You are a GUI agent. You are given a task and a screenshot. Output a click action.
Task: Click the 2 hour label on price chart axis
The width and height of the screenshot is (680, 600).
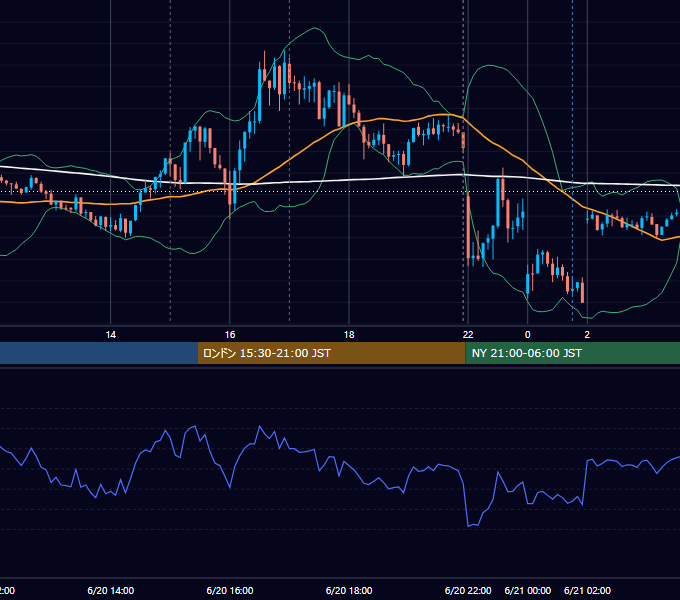(587, 335)
